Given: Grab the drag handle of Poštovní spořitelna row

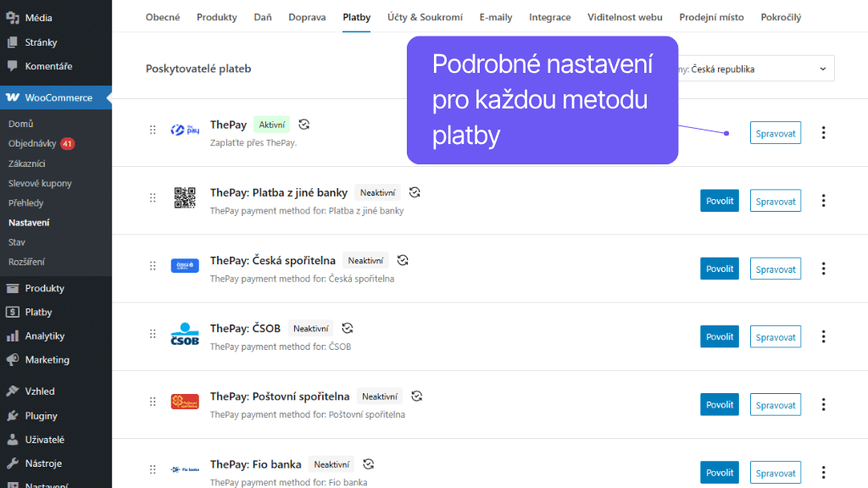Looking at the screenshot, I should pos(153,402).
